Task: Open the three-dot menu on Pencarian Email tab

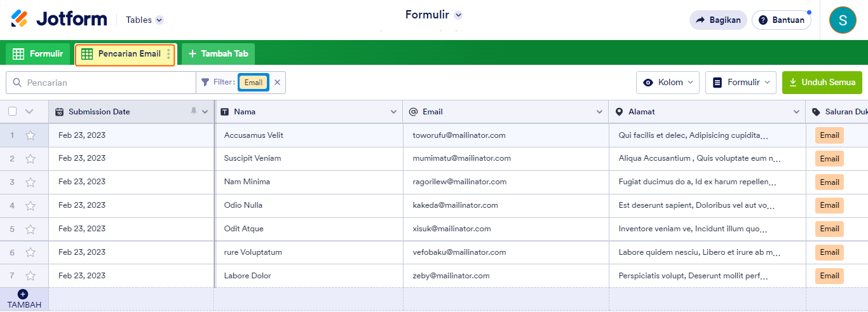Action: pos(168,54)
